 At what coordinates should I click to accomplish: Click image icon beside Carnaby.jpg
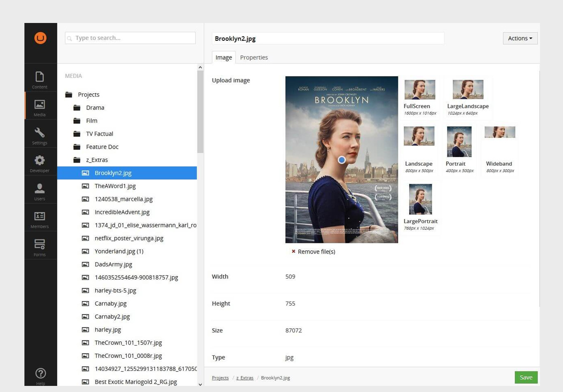pyautogui.click(x=85, y=304)
